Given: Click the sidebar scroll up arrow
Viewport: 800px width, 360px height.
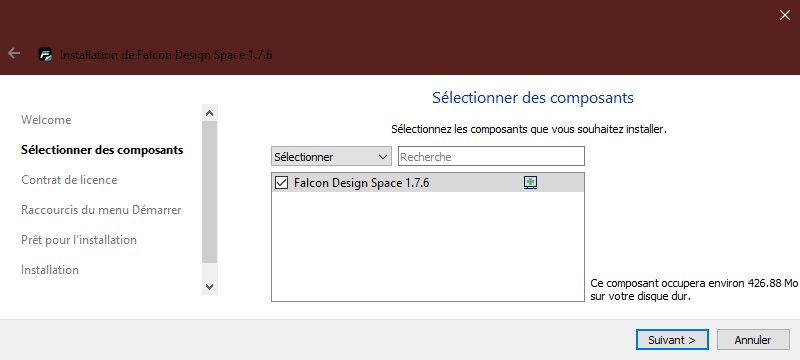Looking at the screenshot, I should pyautogui.click(x=209, y=113).
